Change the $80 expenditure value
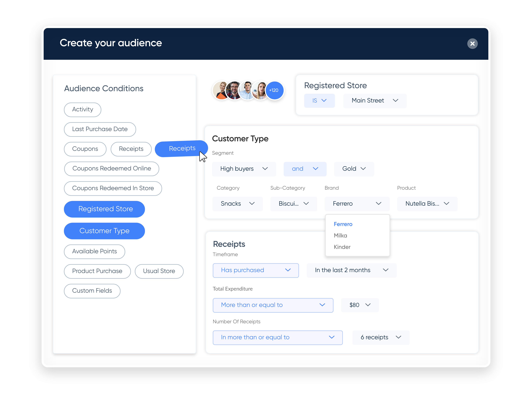Image resolution: width=532 pixels, height=399 pixels. (360, 305)
